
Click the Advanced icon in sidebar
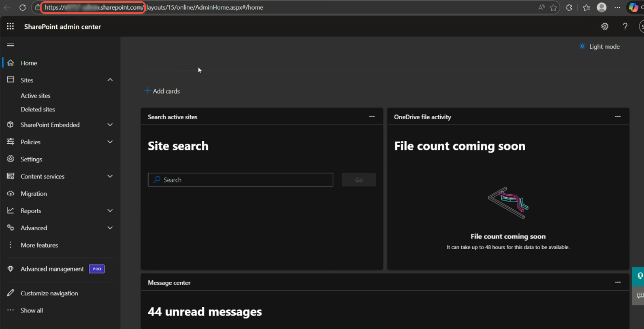[x=11, y=228]
